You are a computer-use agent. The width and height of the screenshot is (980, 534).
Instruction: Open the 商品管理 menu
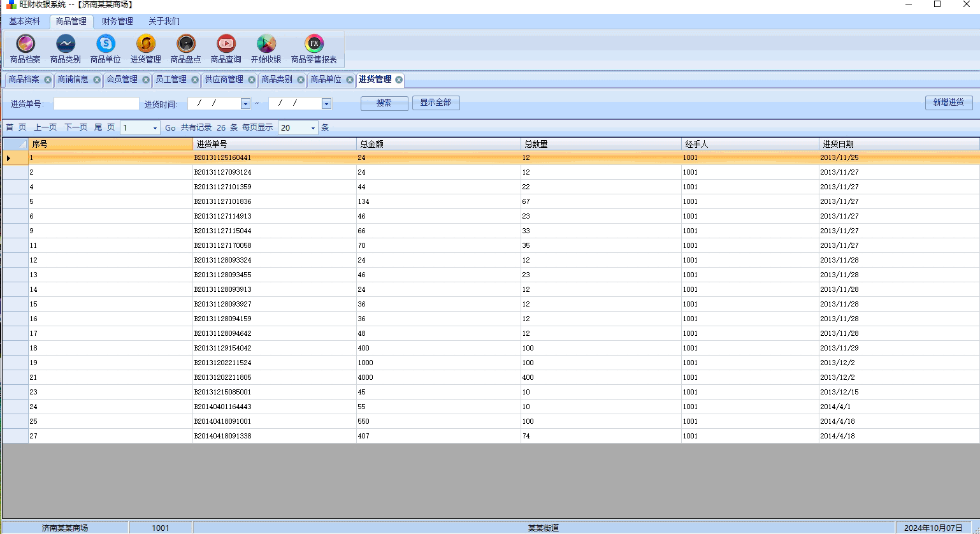(x=71, y=21)
